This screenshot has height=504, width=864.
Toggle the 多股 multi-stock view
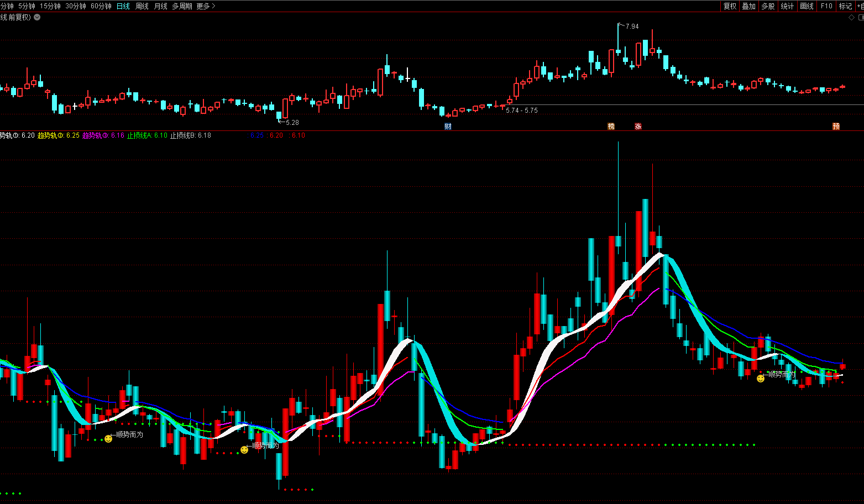click(768, 6)
